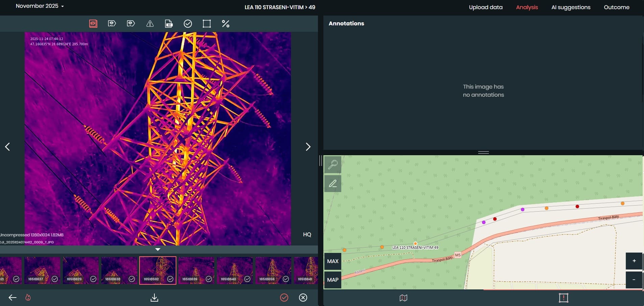Open the Upload data tab

pos(486,7)
